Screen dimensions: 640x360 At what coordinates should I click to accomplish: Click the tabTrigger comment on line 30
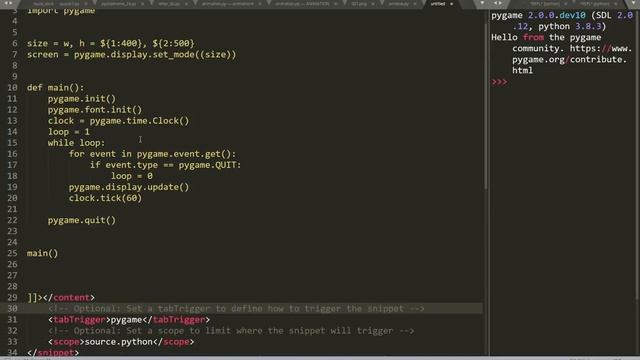click(x=236, y=308)
